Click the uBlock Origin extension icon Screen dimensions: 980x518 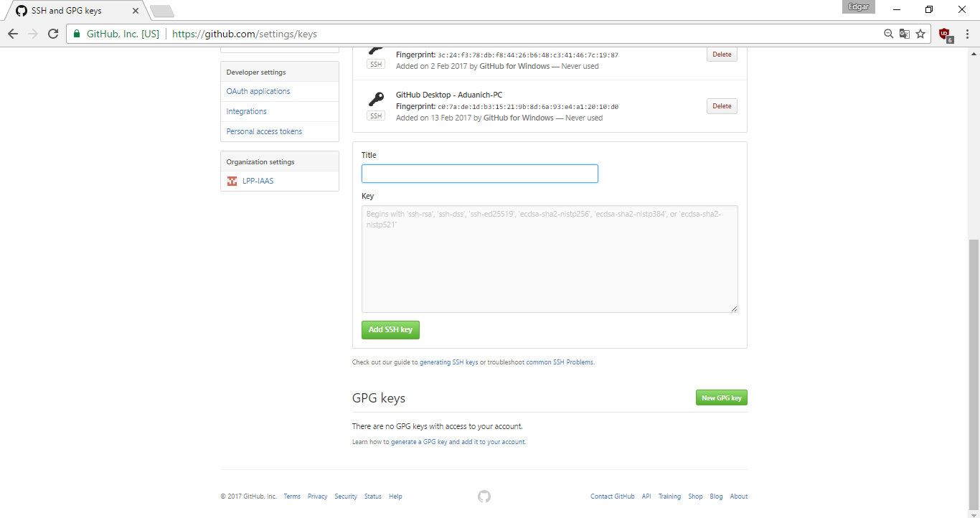click(x=945, y=34)
